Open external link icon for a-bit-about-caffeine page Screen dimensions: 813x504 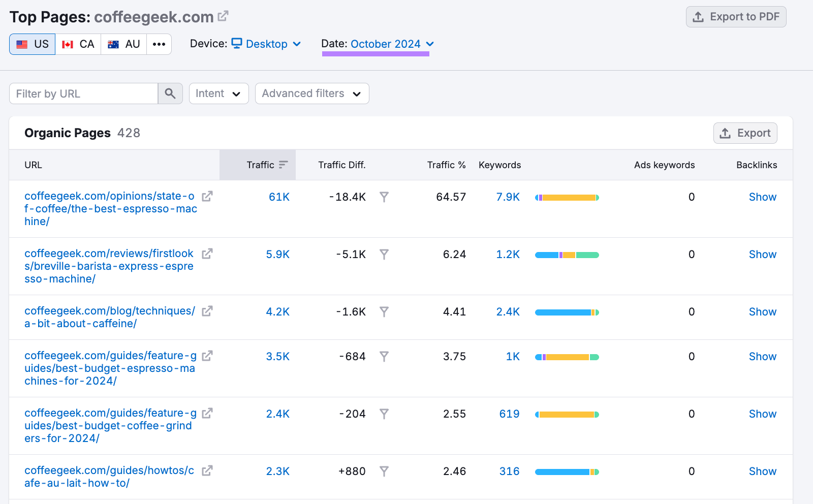207,311
